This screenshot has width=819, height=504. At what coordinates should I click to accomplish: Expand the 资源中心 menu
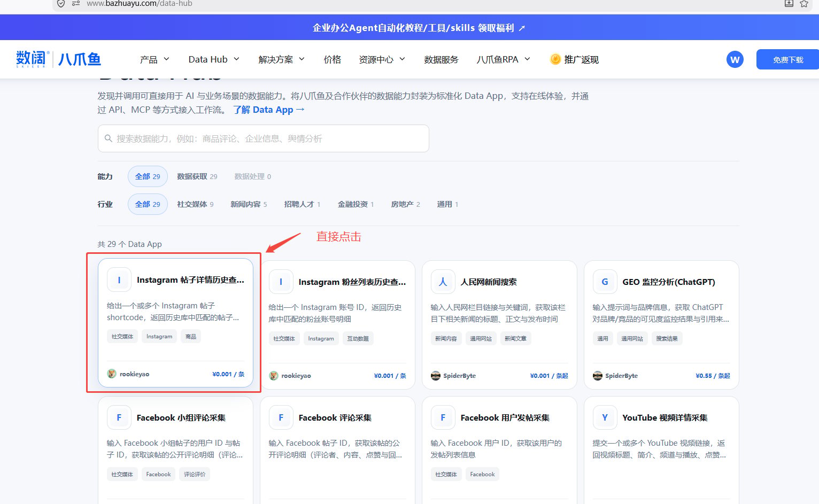(382, 59)
